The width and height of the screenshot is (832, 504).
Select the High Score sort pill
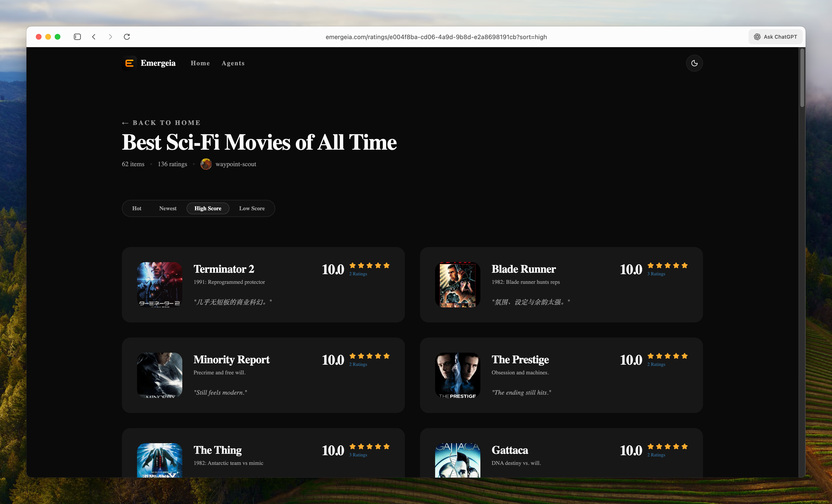pyautogui.click(x=208, y=208)
